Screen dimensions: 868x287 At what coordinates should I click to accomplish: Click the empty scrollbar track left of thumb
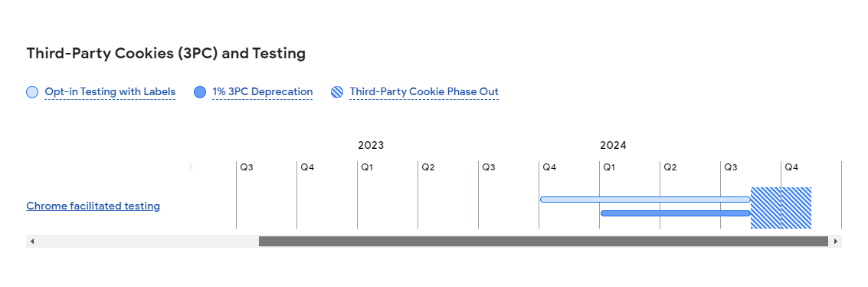click(149, 241)
